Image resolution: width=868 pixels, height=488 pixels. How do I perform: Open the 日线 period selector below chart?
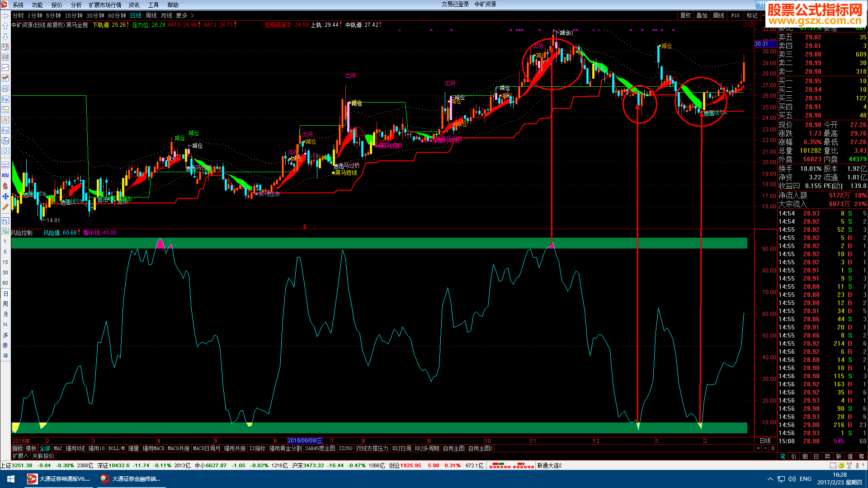pos(765,441)
